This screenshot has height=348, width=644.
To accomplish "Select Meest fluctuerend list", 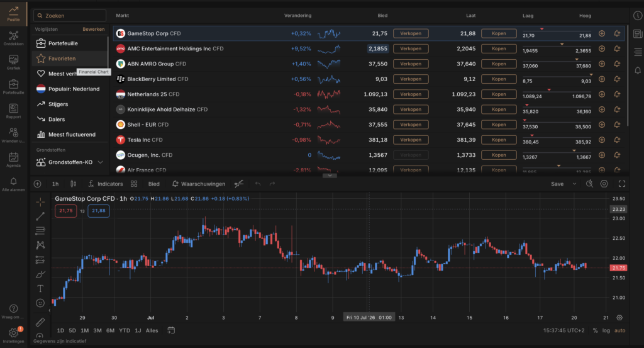I will click(70, 134).
